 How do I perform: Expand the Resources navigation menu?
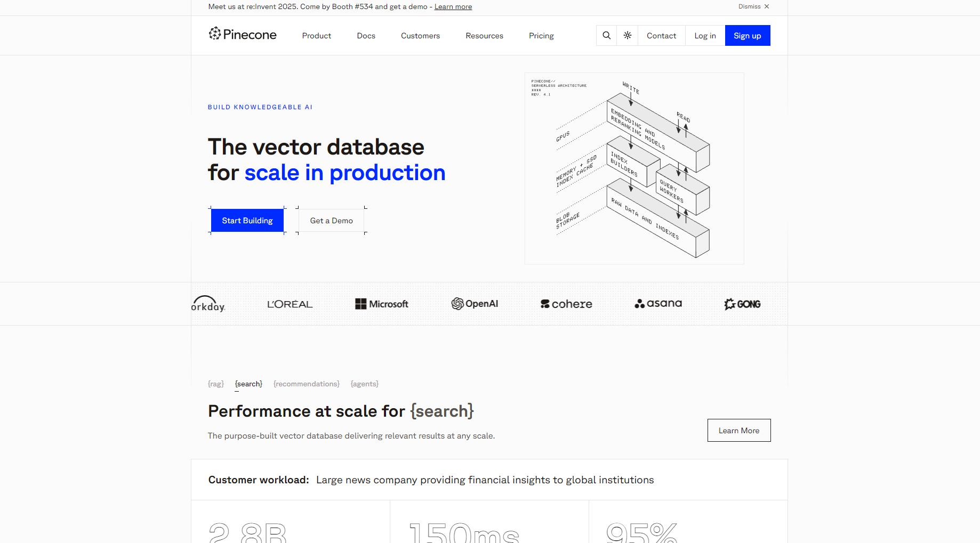tap(484, 36)
